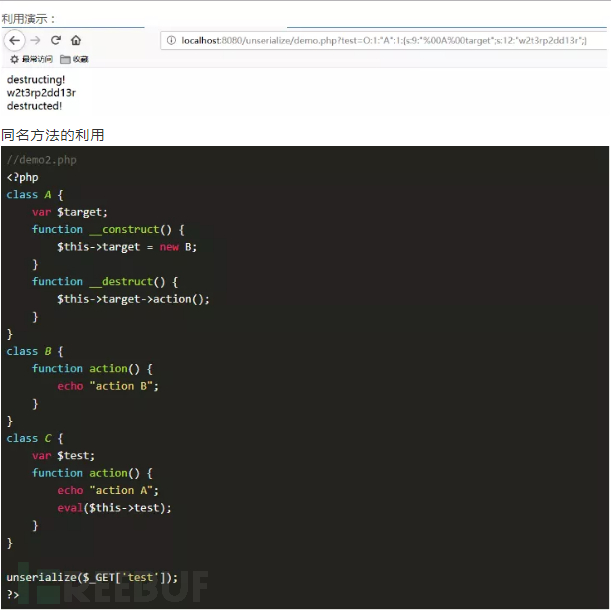
Task: Click the browser back arrow button
Action: coord(14,40)
